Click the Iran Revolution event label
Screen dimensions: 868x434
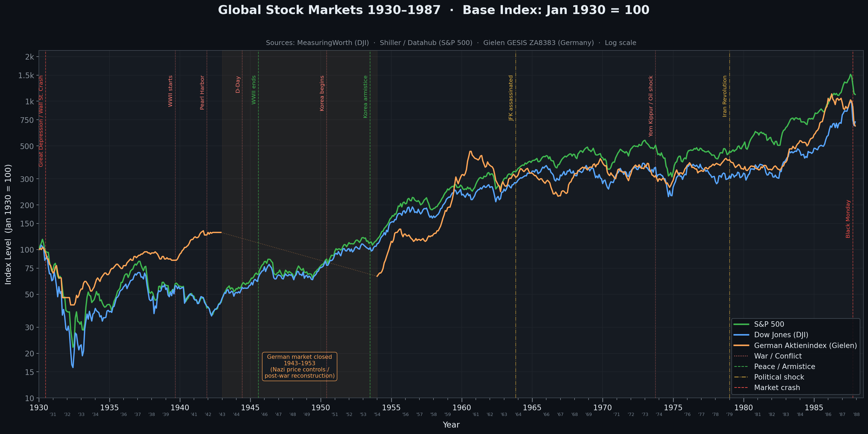tap(725, 96)
